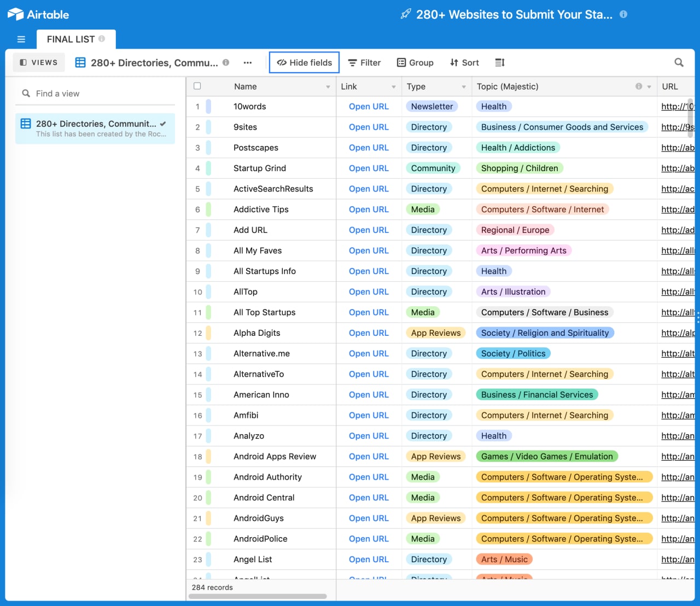Screen dimensions: 700x606
Task: Tick the select-all records checkbox
Action: (x=197, y=86)
